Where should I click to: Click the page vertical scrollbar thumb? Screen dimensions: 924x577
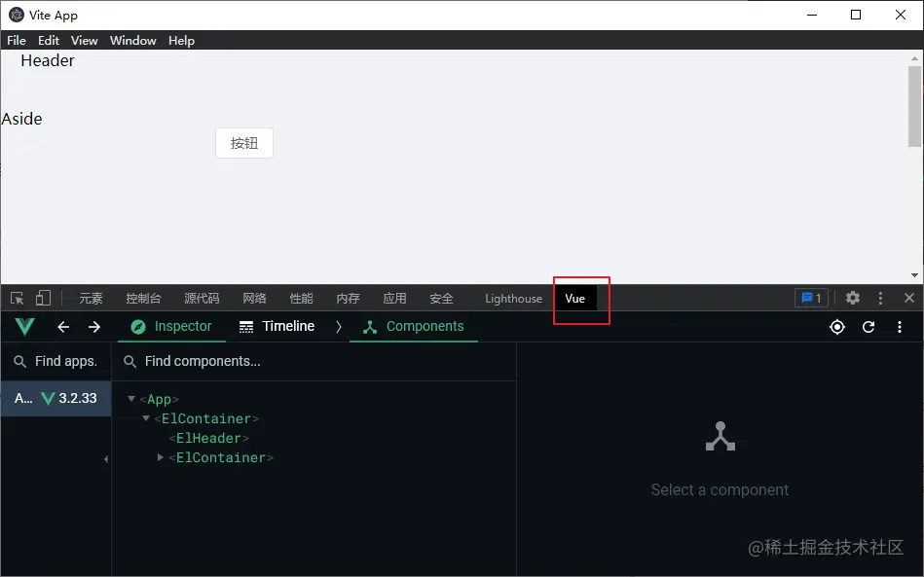pyautogui.click(x=914, y=106)
